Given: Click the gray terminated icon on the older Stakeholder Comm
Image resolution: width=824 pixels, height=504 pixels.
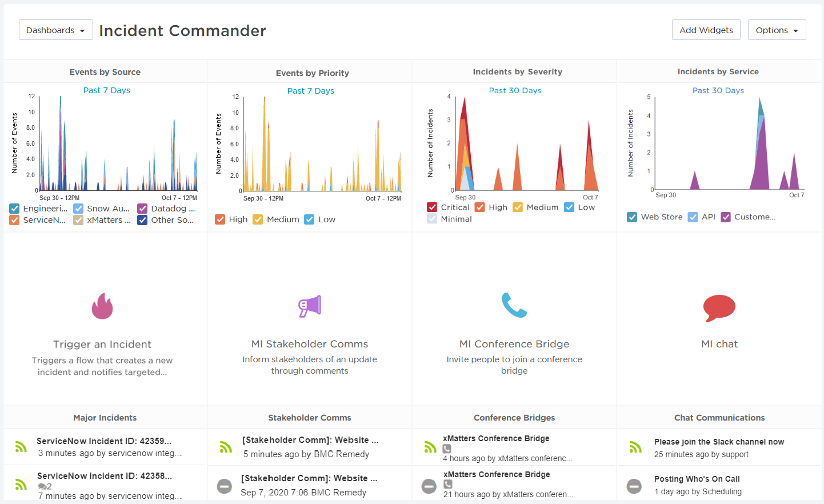Looking at the screenshot, I should (224, 486).
